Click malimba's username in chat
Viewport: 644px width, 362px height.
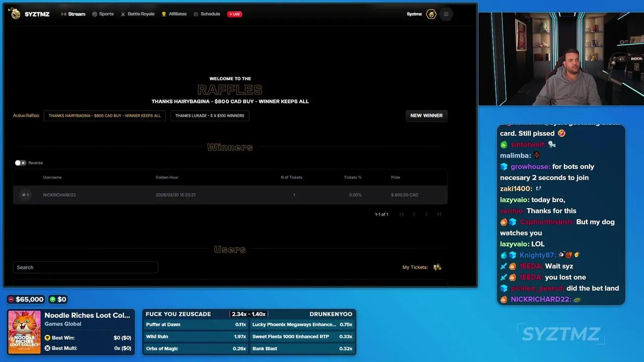(515, 156)
